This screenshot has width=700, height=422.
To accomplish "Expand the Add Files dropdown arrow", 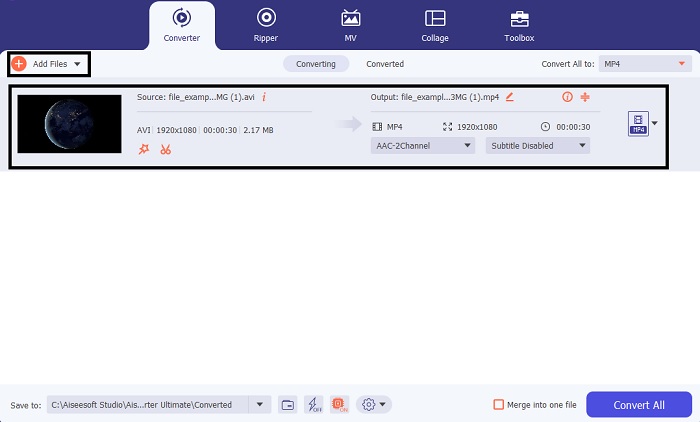I will (x=77, y=64).
